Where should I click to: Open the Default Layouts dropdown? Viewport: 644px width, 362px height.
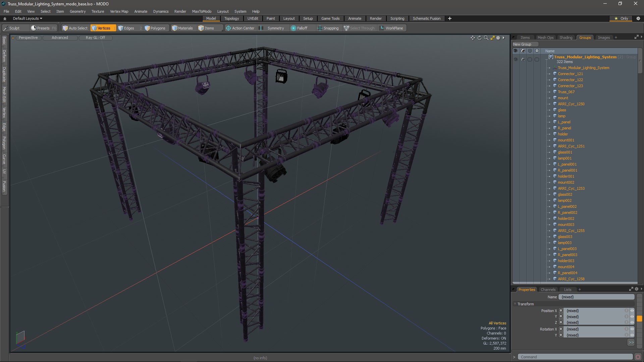tap(28, 18)
